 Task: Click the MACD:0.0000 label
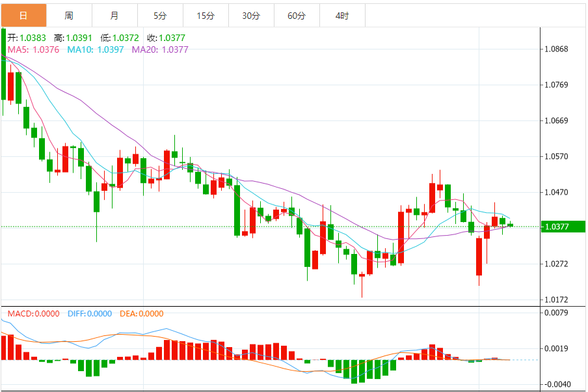tap(33, 313)
